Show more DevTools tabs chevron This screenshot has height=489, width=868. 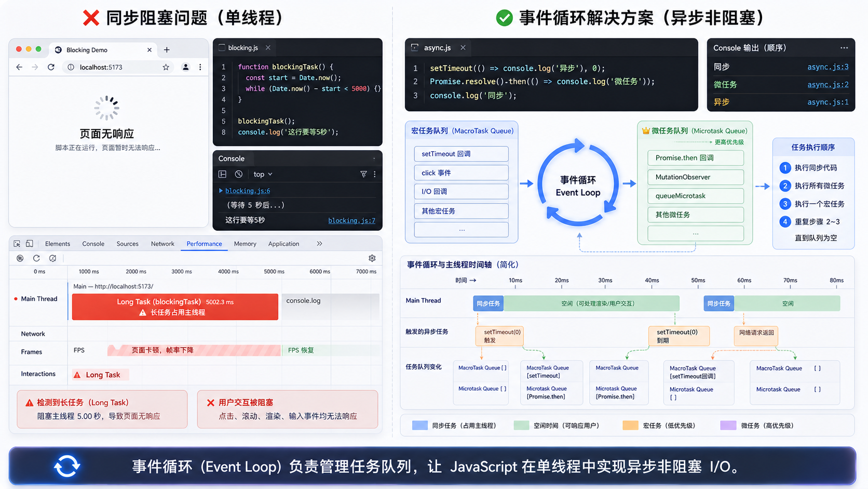tap(319, 244)
